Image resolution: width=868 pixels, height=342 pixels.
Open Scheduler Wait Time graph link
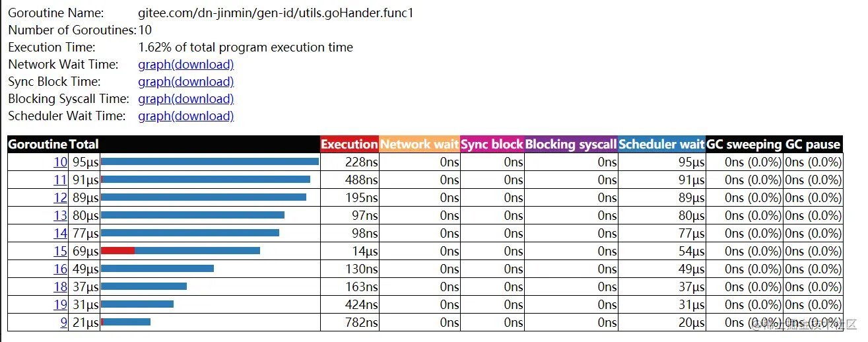(x=186, y=116)
